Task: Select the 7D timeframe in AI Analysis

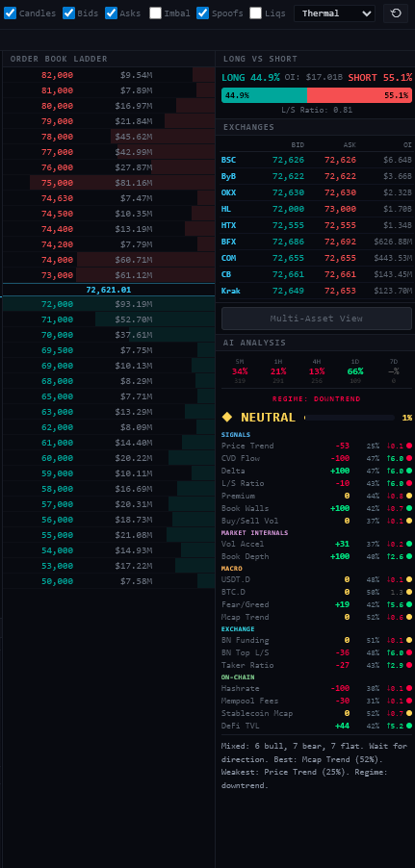Action: click(394, 370)
